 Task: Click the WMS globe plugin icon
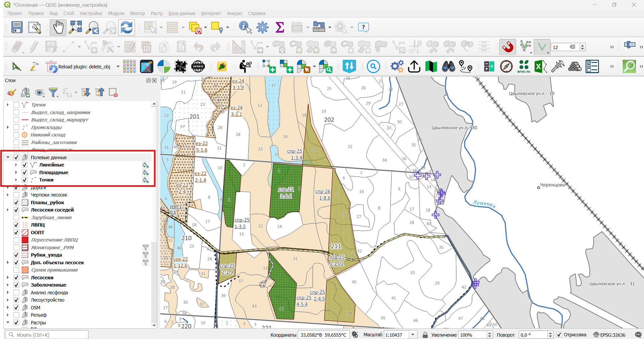[x=198, y=66]
